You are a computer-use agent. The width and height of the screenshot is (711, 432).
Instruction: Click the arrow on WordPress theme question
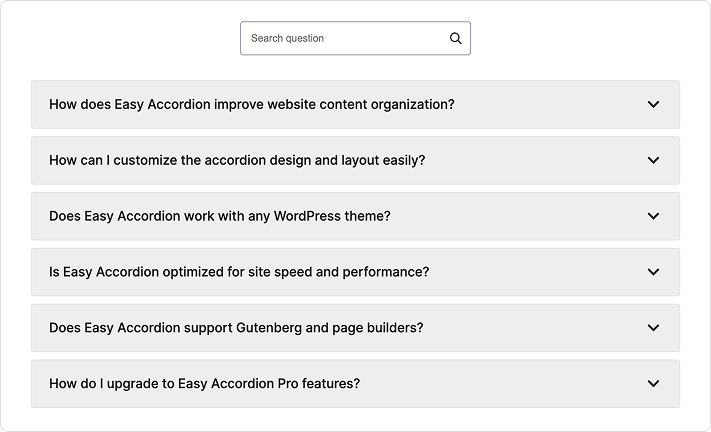653,216
